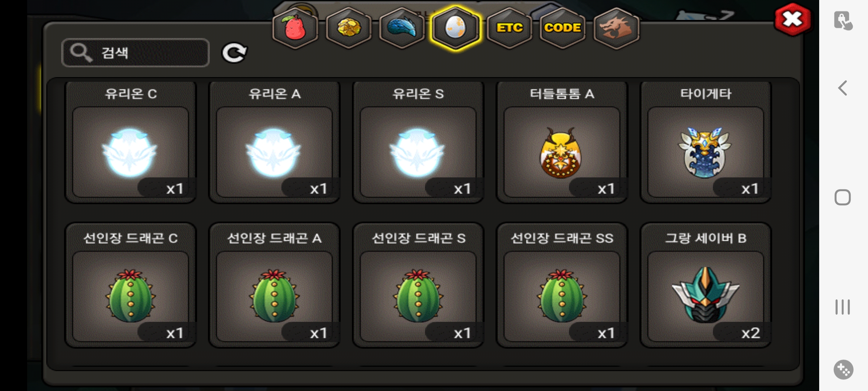Choose the 그랑 세이버 B item
This screenshot has width=868, height=391.
coord(706,285)
